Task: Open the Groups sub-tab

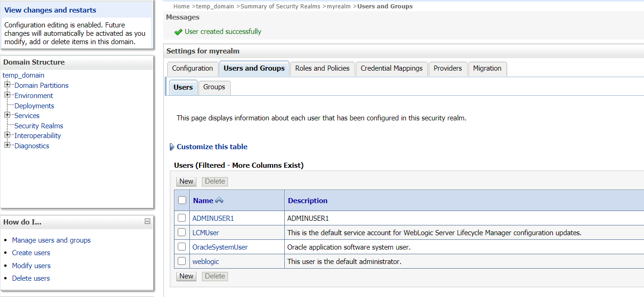Action: point(214,87)
